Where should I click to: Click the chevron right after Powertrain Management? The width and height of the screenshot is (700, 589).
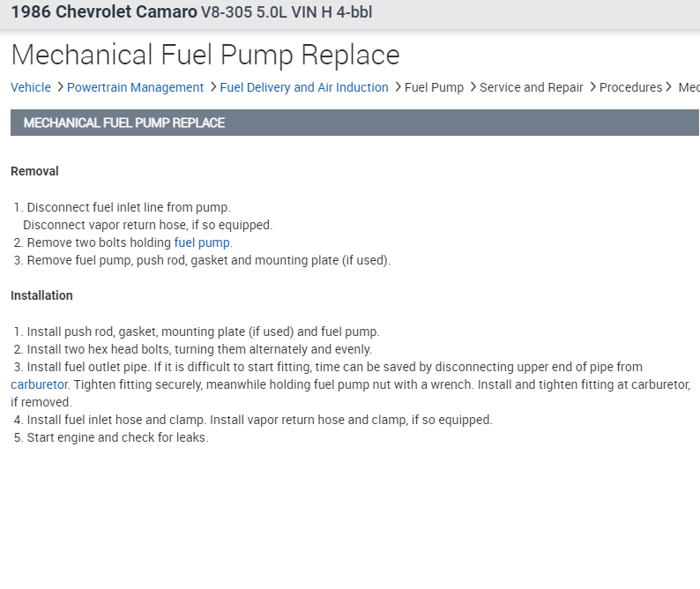212,87
